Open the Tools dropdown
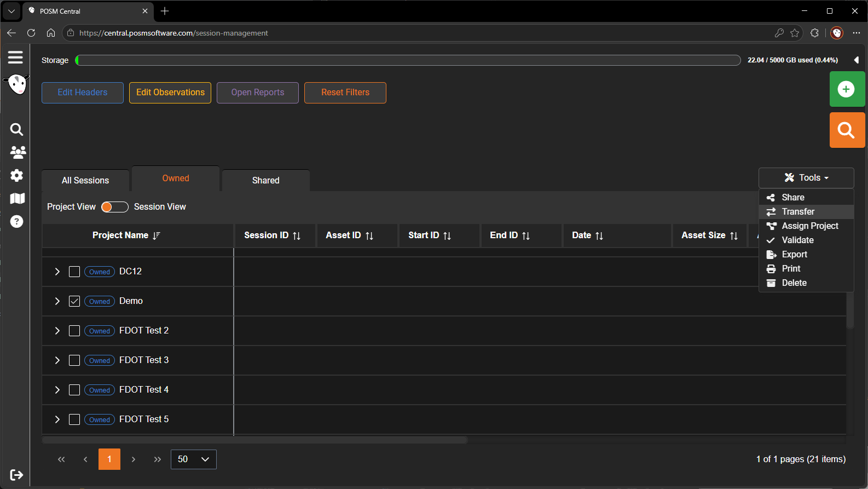The width and height of the screenshot is (868, 489). [806, 177]
